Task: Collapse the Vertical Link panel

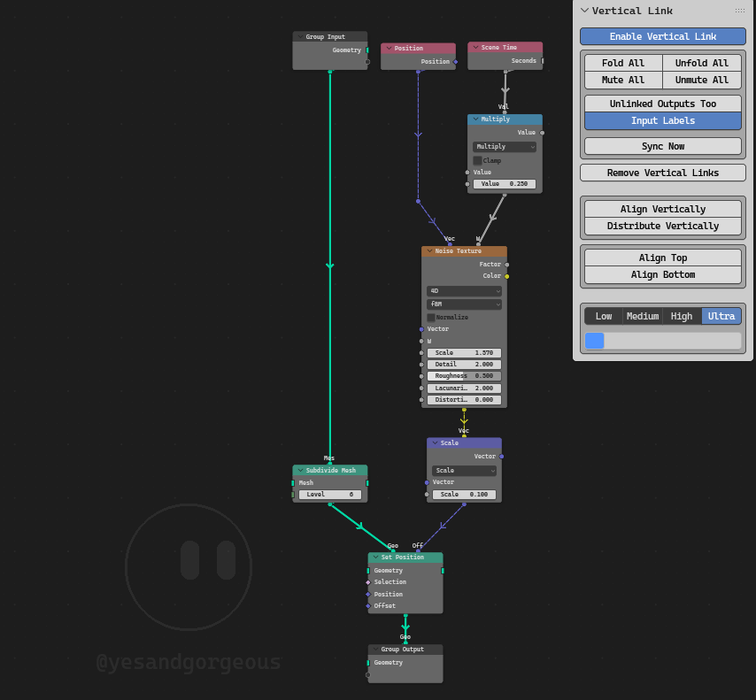Action: coord(584,11)
